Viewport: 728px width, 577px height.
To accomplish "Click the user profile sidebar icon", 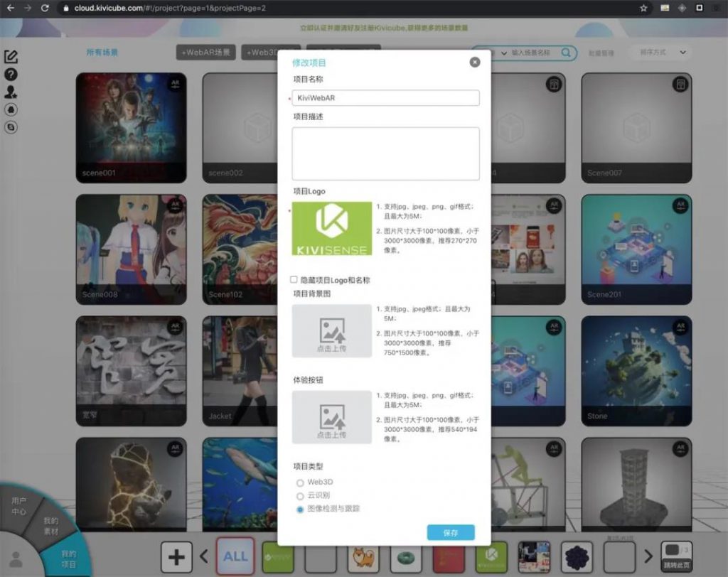I will click(x=11, y=92).
